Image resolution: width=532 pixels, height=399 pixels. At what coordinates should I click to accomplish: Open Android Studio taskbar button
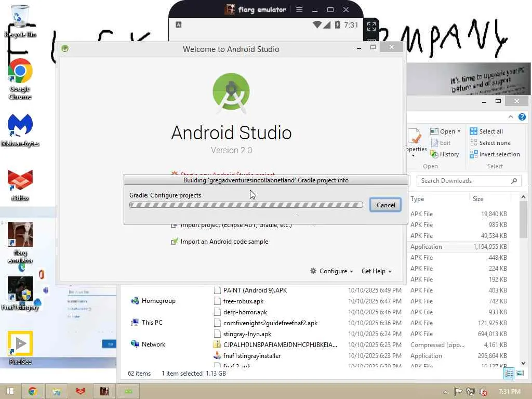128,391
